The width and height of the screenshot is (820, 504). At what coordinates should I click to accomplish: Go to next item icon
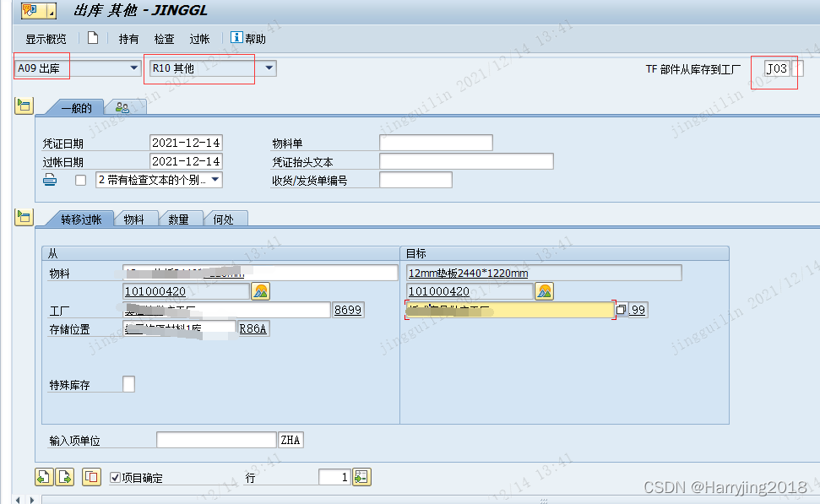point(65,477)
